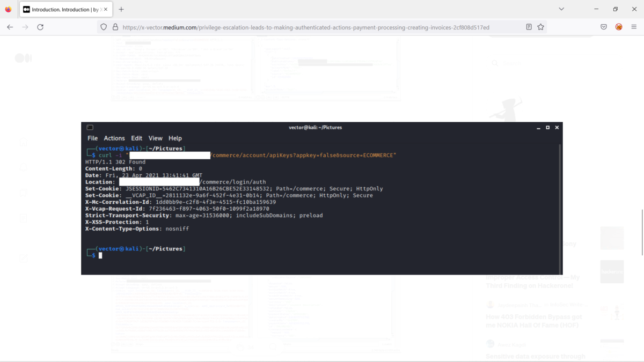
Task: Close the Introduction tab
Action: coord(105,9)
